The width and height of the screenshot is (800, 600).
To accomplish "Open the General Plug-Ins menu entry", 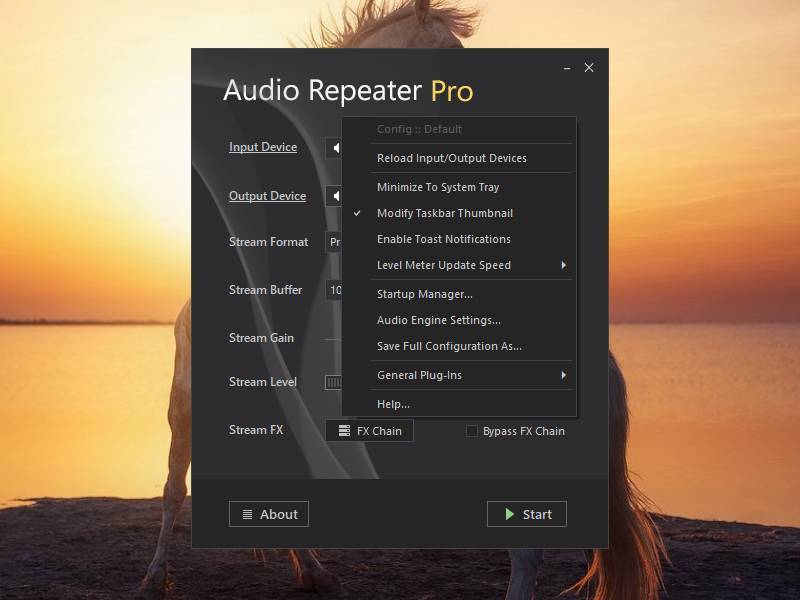I will [x=459, y=376].
